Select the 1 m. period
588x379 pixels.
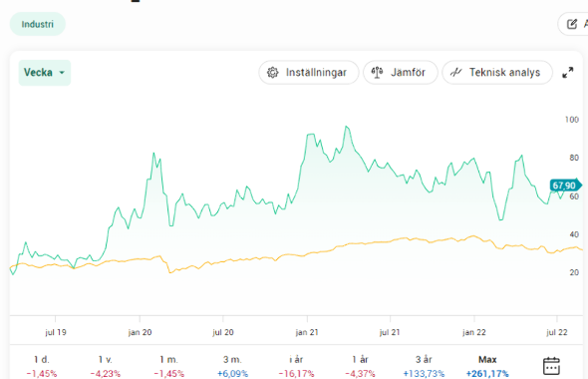pos(169,366)
